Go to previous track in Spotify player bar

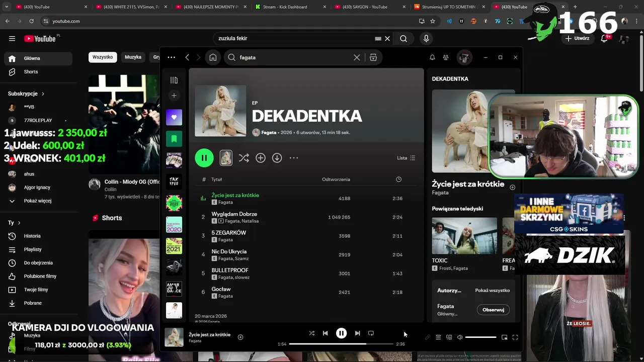coord(325,333)
